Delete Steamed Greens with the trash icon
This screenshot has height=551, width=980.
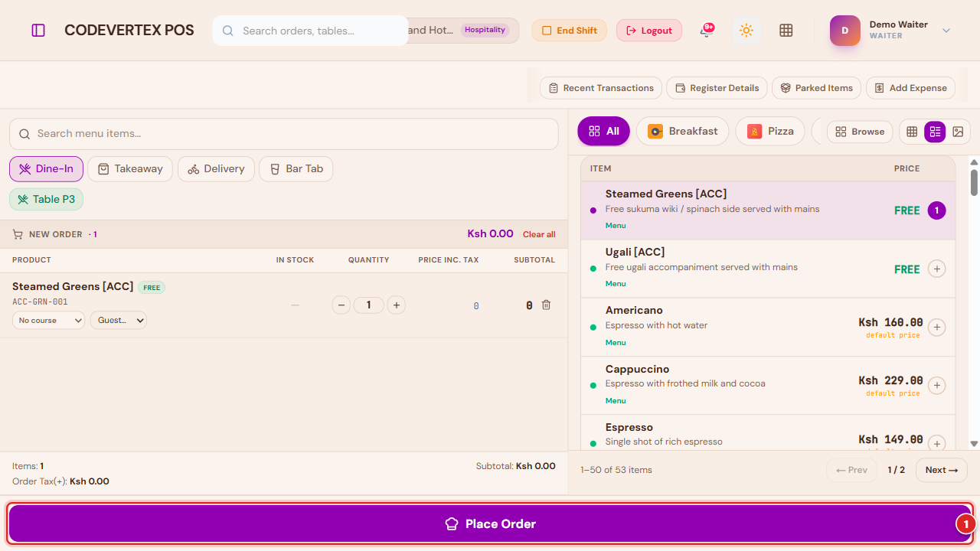tap(546, 305)
